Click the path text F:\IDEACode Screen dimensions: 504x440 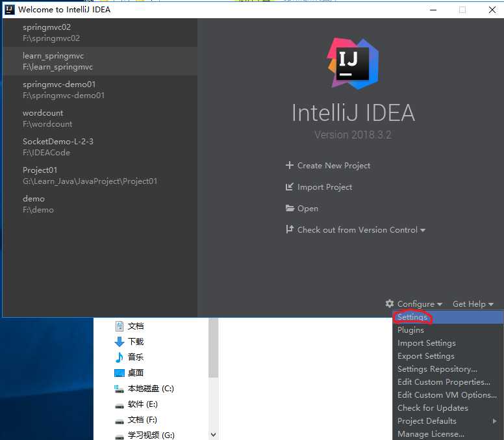(46, 153)
